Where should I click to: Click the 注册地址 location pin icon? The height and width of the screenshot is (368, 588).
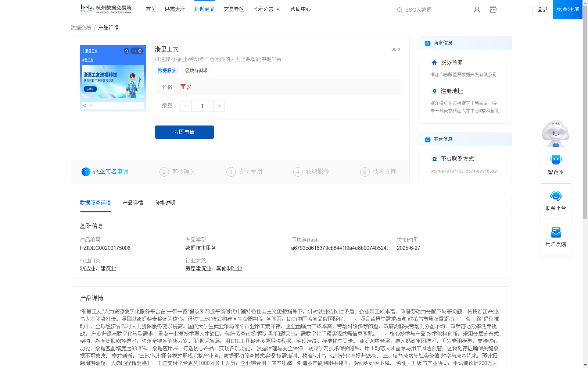pyautogui.click(x=434, y=91)
